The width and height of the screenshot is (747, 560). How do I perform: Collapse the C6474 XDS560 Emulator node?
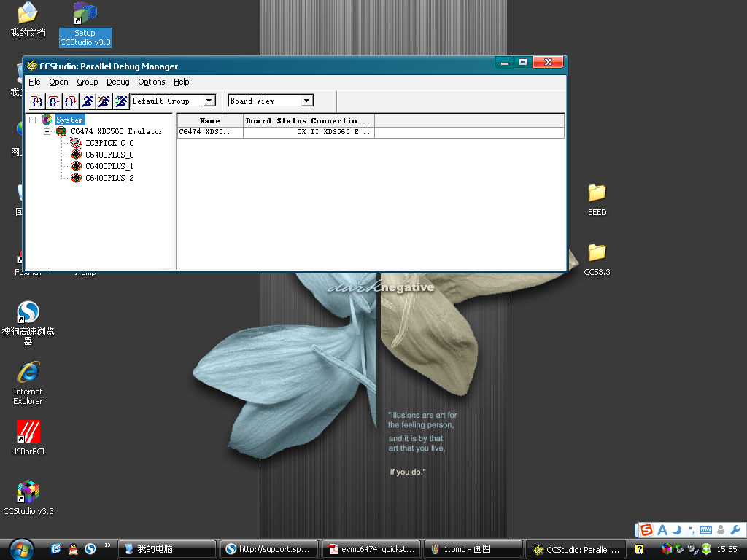coord(47,131)
